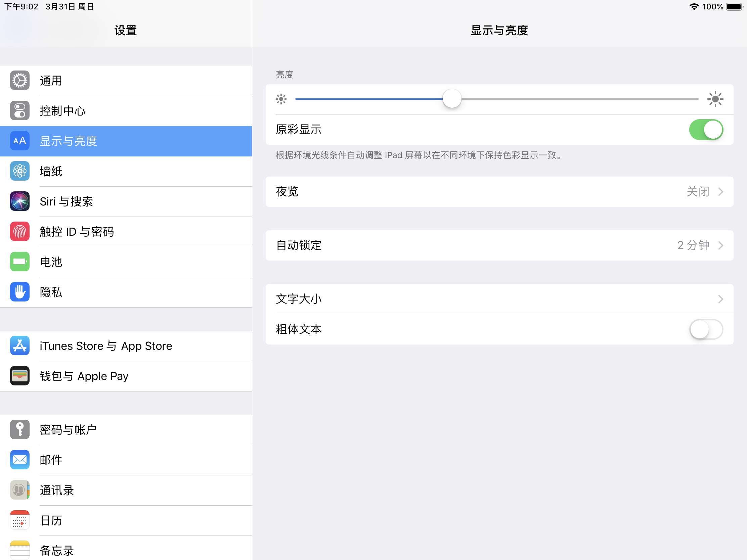Open the App Store icon in sidebar
Screen dimensions: 747x560
click(x=19, y=346)
